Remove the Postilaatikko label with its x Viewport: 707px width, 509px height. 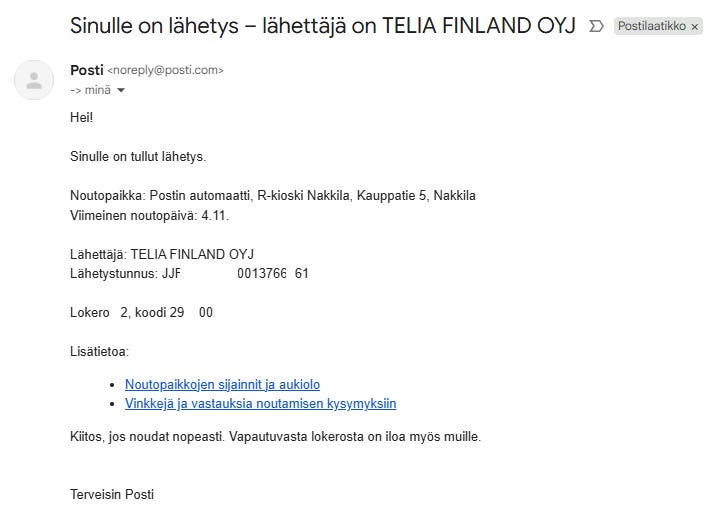click(x=695, y=27)
